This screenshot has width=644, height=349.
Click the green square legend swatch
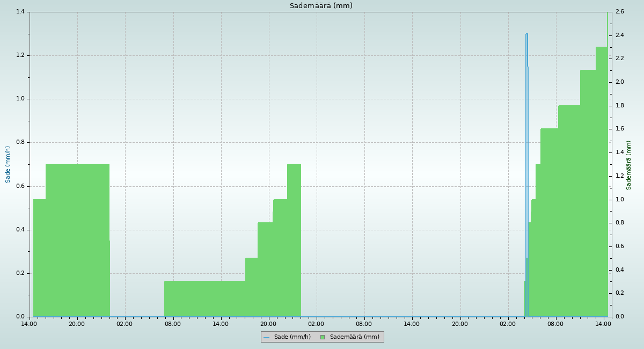coord(323,337)
